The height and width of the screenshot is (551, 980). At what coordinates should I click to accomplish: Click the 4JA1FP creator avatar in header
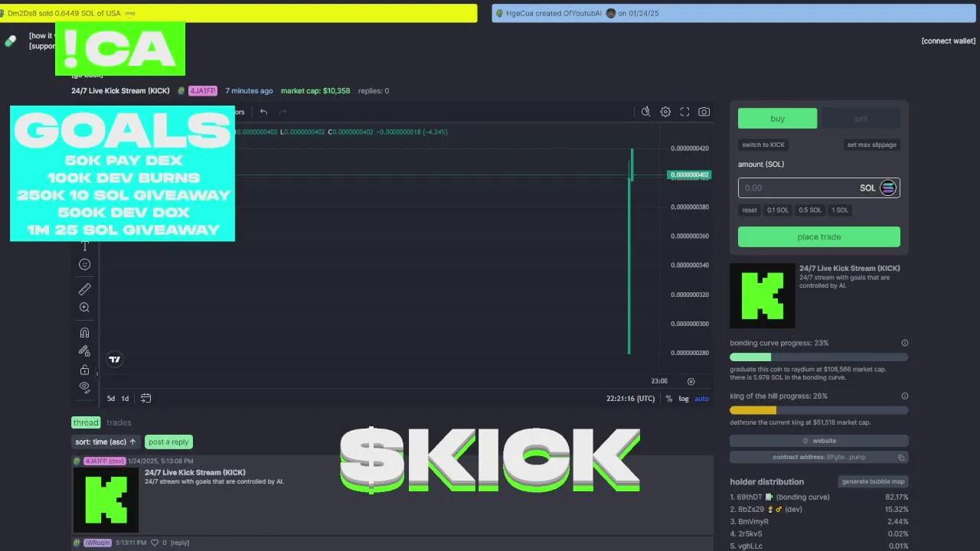tap(181, 90)
